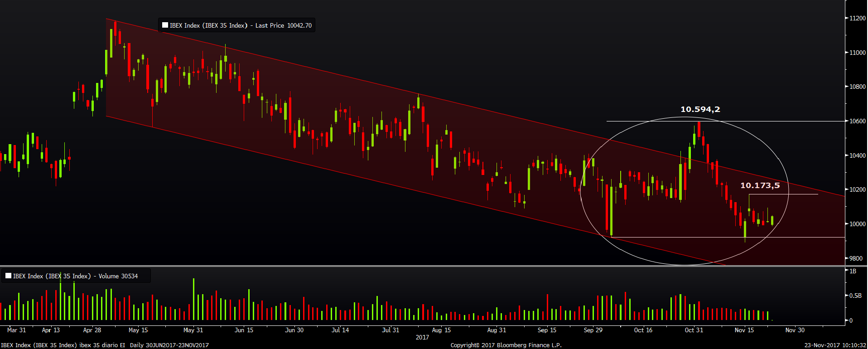Click the 11000 price axis label

point(858,53)
